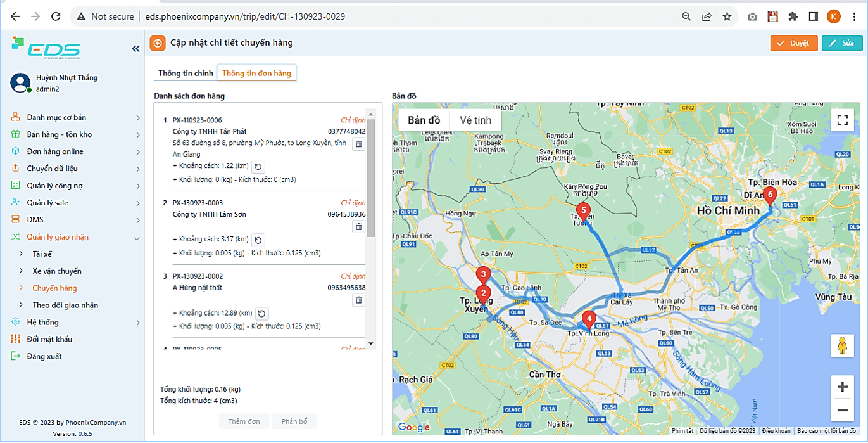Expand Bán hàng - tồn kho menu

(x=76, y=134)
